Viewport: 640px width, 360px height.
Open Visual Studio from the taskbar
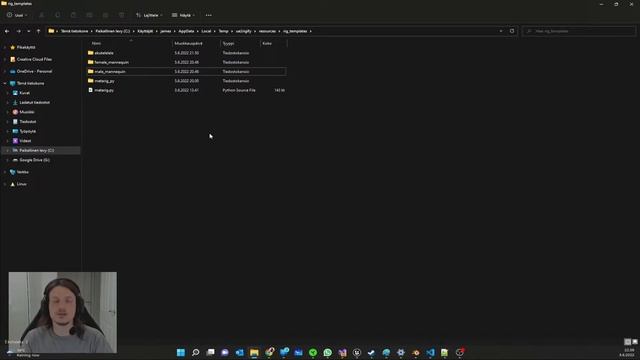tap(342, 352)
